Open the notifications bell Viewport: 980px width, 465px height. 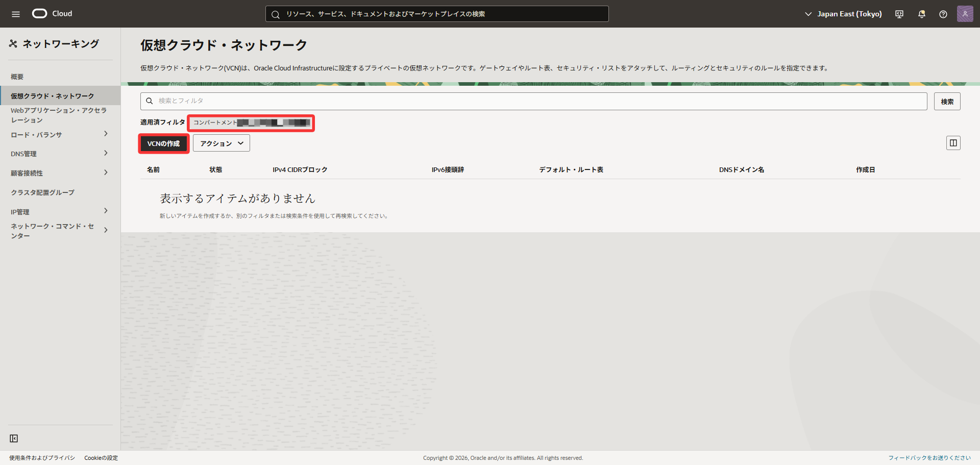point(922,14)
